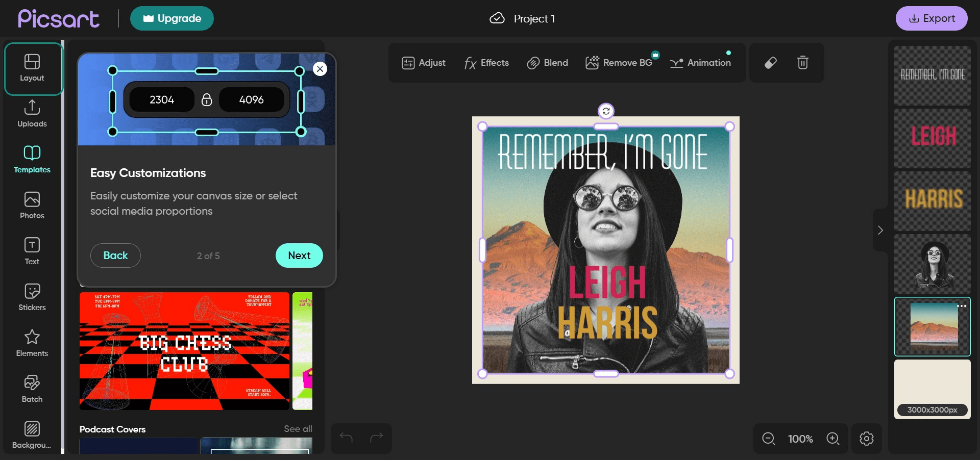Open the Adjust tool

click(423, 63)
